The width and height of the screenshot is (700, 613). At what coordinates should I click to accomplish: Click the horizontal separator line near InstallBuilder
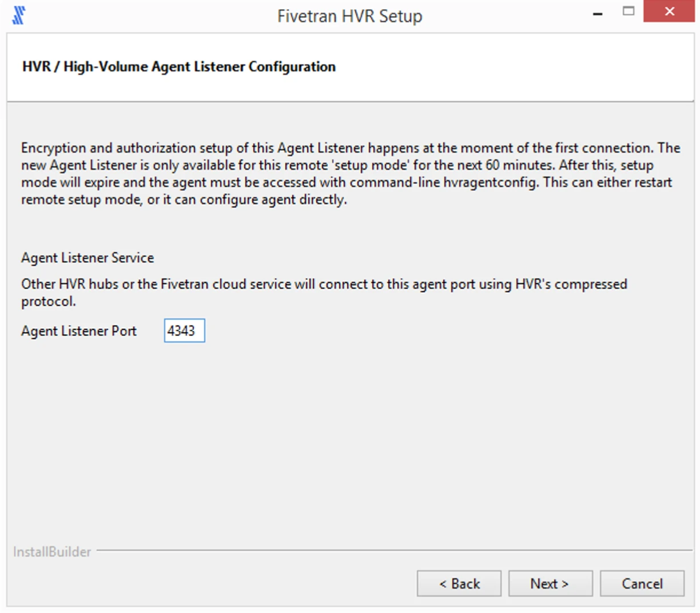coord(377,551)
